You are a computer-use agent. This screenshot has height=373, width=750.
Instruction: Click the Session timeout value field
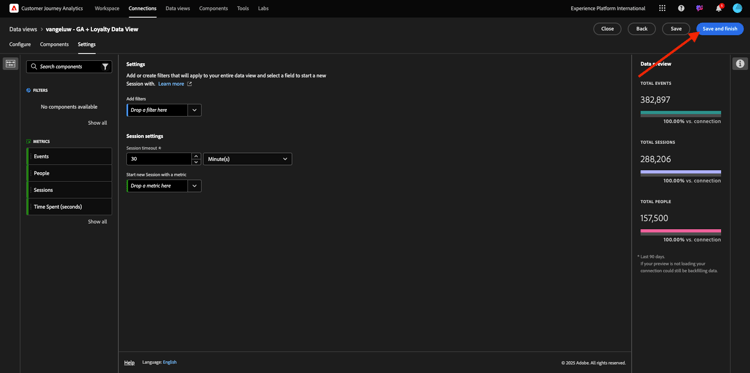click(159, 159)
